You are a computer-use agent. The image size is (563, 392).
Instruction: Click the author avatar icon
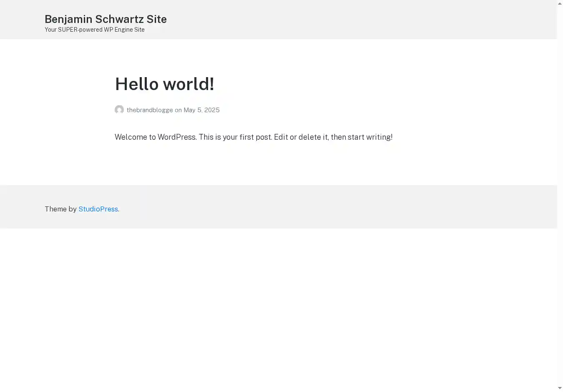pyautogui.click(x=119, y=110)
